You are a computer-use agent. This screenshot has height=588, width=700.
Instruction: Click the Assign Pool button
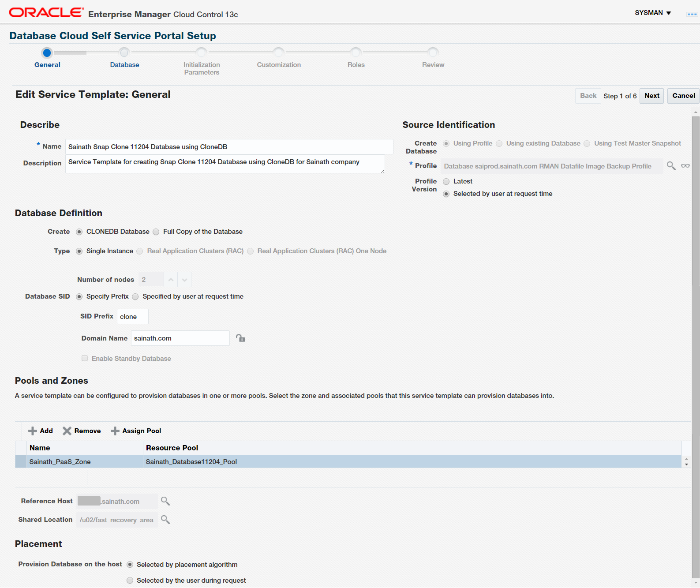[136, 431]
